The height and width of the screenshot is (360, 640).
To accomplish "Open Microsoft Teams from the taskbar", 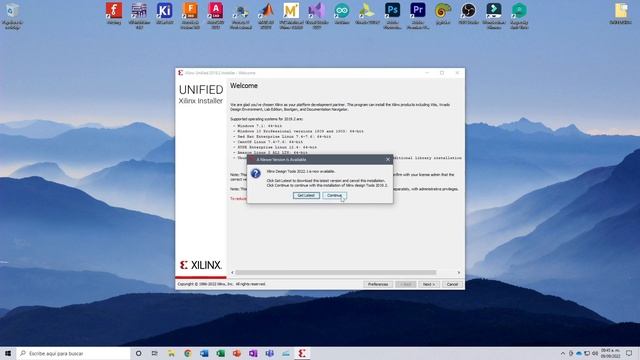I will tap(269, 353).
